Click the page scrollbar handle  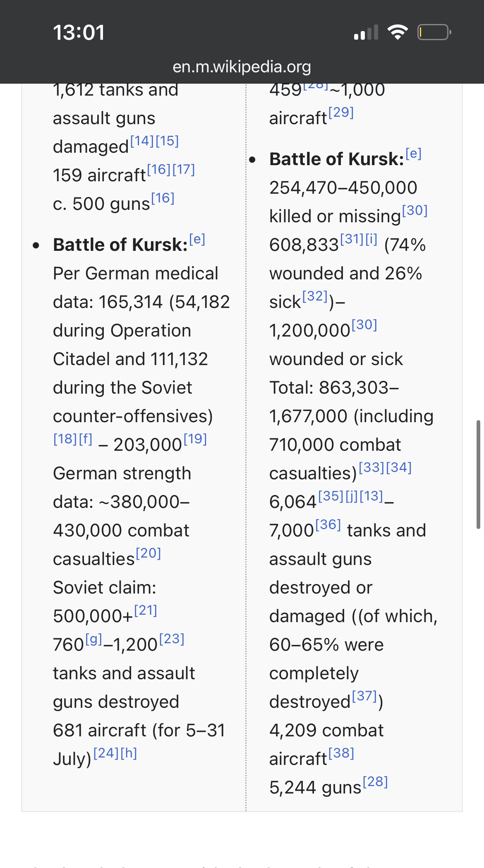pos(478,474)
